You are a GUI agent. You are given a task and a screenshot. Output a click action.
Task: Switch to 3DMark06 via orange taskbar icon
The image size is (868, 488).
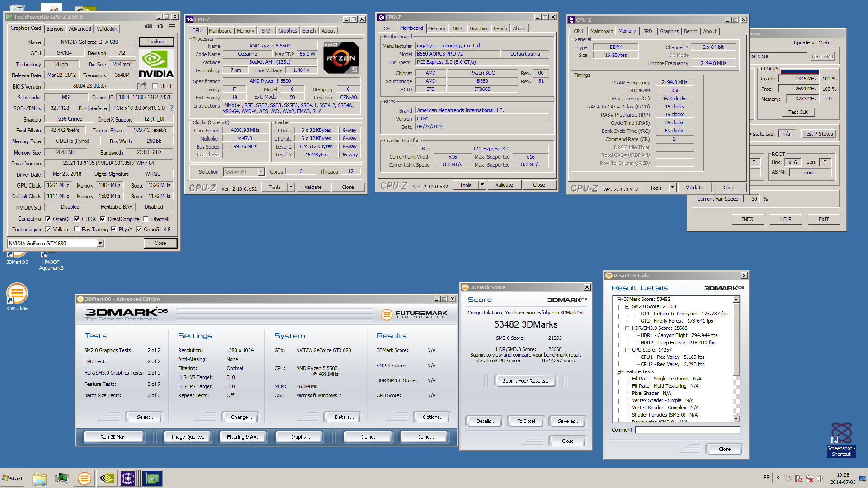pos(84,479)
